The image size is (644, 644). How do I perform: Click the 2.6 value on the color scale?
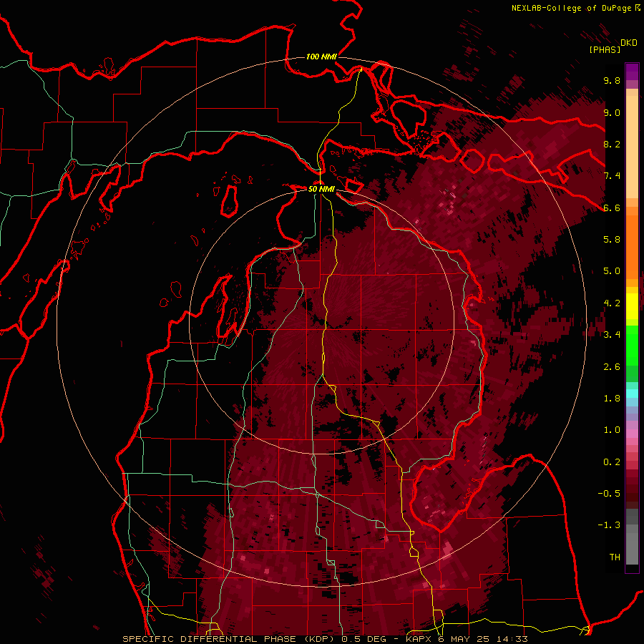tap(612, 367)
